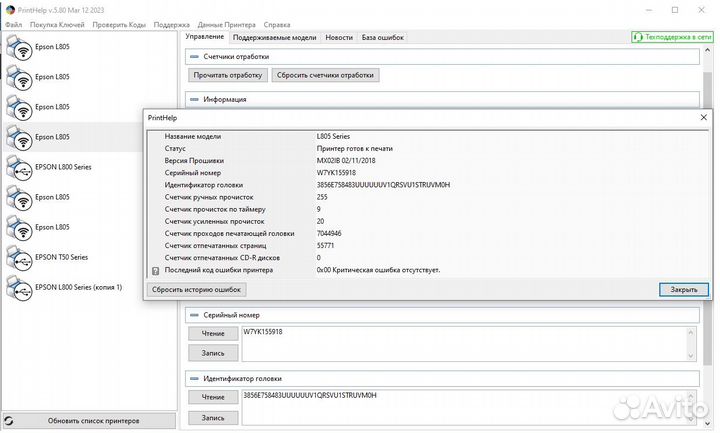720x433 pixels.
Task: Click Обновить список принтеров button
Action: click(90, 421)
